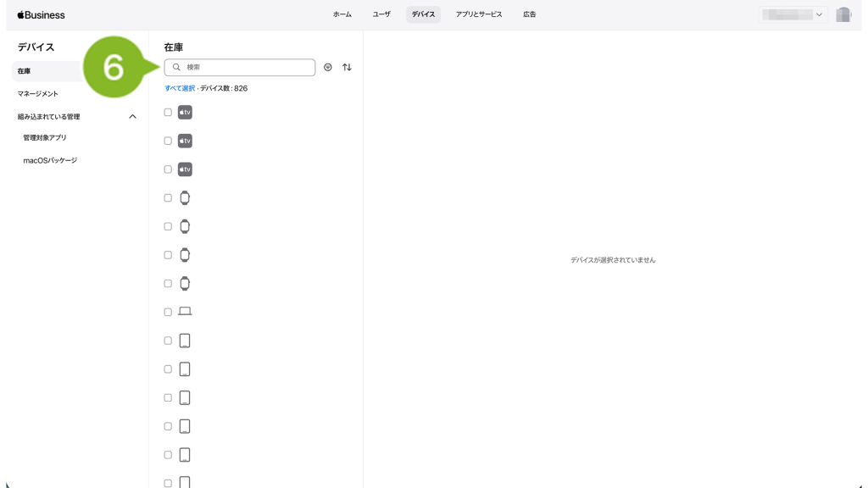Select the first Apple TV device icon

coord(185,113)
